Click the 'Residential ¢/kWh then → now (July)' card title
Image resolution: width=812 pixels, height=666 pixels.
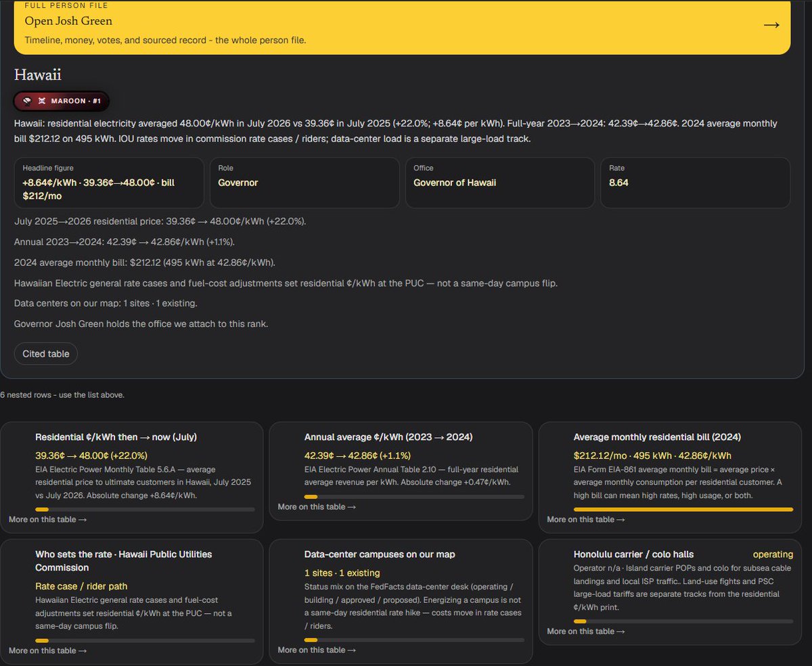(x=116, y=437)
